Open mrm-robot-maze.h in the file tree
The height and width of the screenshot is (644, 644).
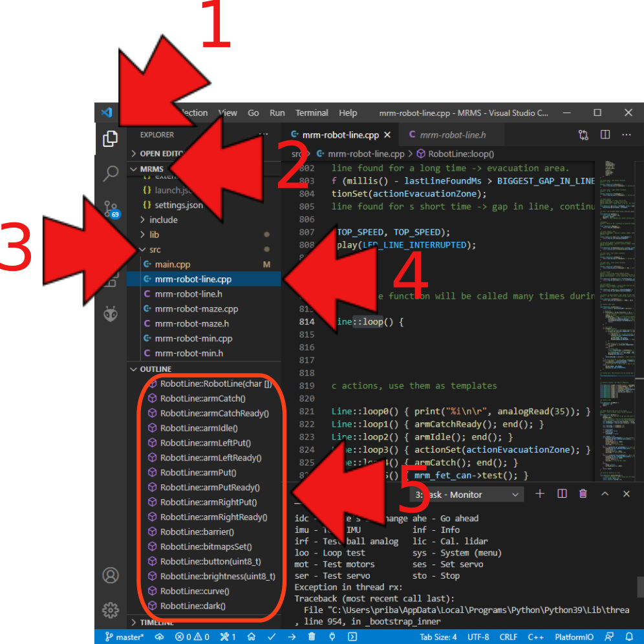pos(204,323)
